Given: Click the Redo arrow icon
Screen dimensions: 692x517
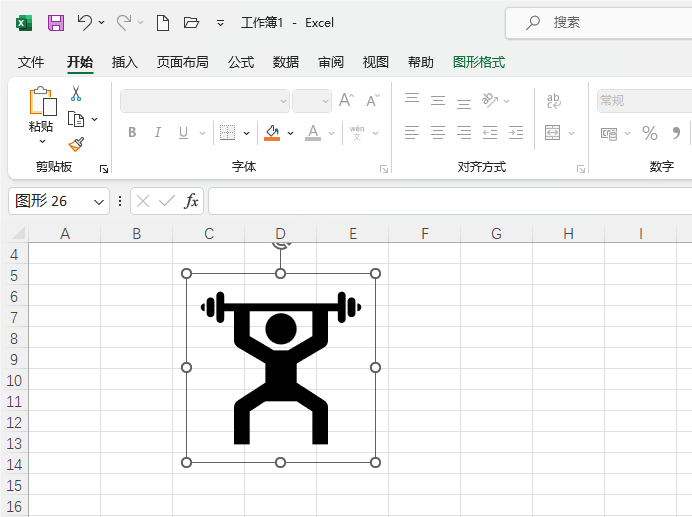Looking at the screenshot, I should 124,22.
